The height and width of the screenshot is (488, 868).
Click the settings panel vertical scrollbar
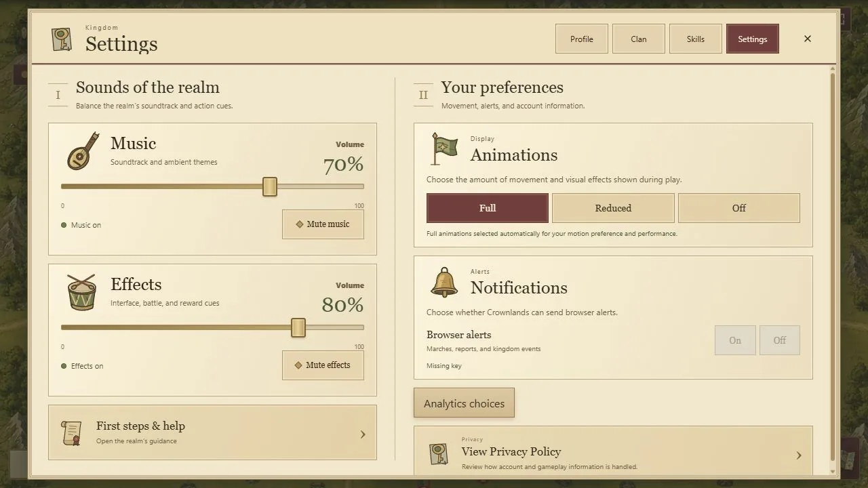tap(833, 268)
